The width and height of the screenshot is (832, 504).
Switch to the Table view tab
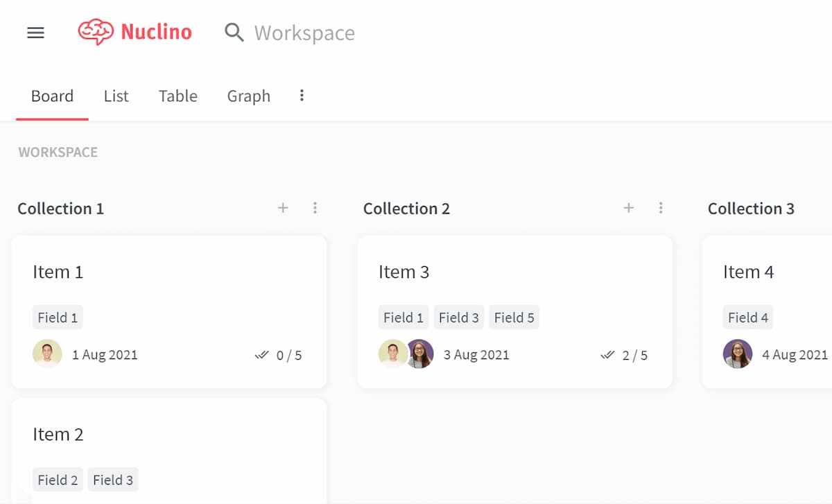177,96
